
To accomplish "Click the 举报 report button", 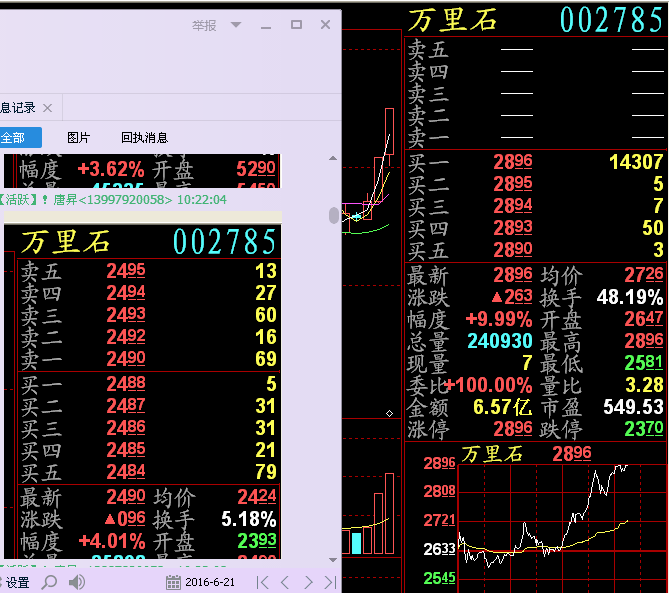I will pos(204,26).
